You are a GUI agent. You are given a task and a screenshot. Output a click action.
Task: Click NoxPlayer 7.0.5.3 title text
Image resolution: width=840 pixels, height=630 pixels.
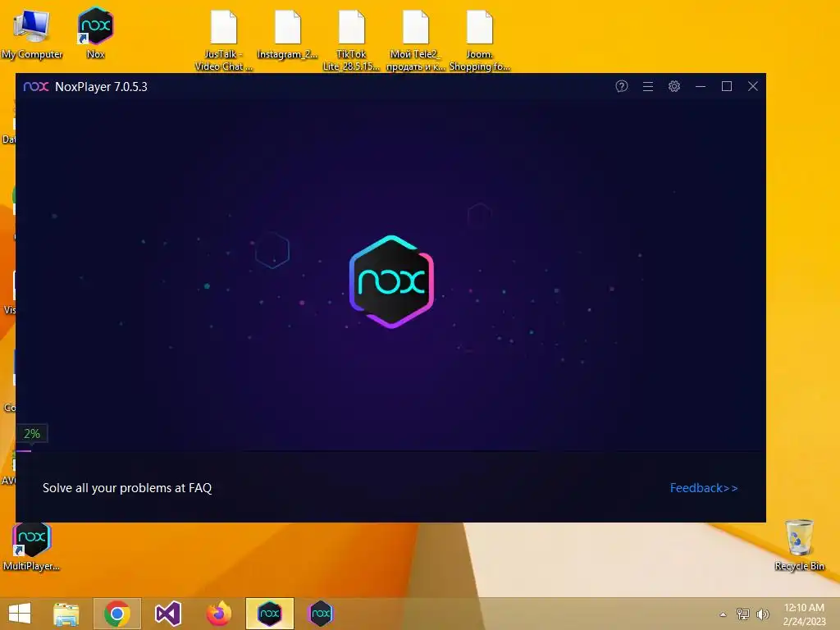click(x=101, y=87)
